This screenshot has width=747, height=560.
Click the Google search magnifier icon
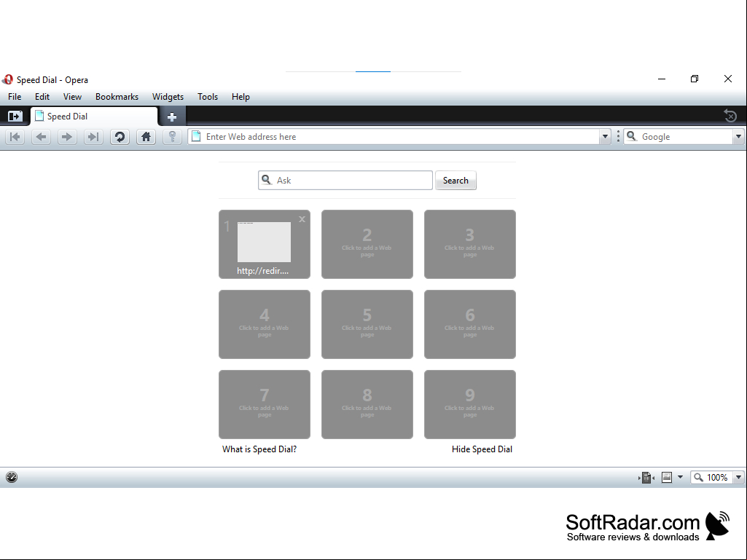tap(632, 137)
